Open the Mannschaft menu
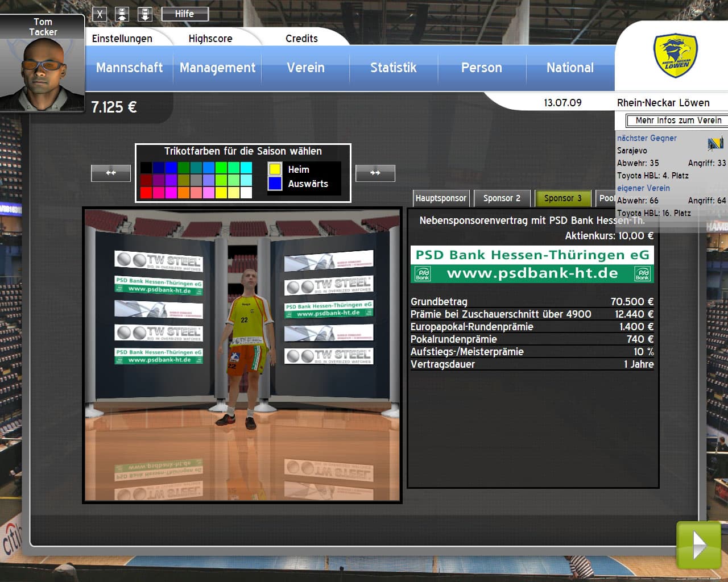Viewport: 728px width, 582px height. pos(130,68)
